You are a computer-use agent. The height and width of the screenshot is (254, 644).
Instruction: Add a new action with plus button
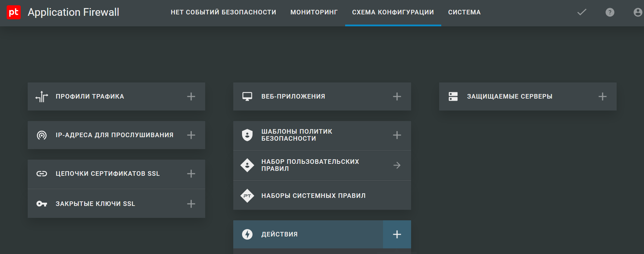[397, 234]
